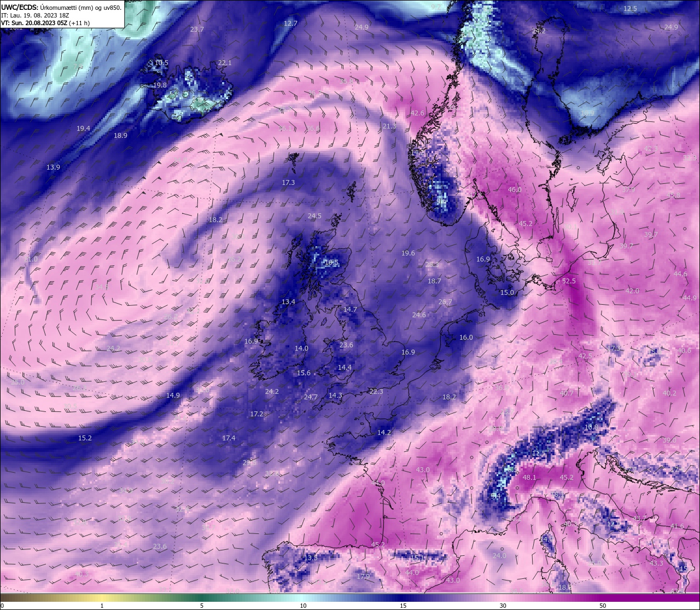
Task: Click the 22.1 value northeast of Iceland
Action: pos(225,63)
